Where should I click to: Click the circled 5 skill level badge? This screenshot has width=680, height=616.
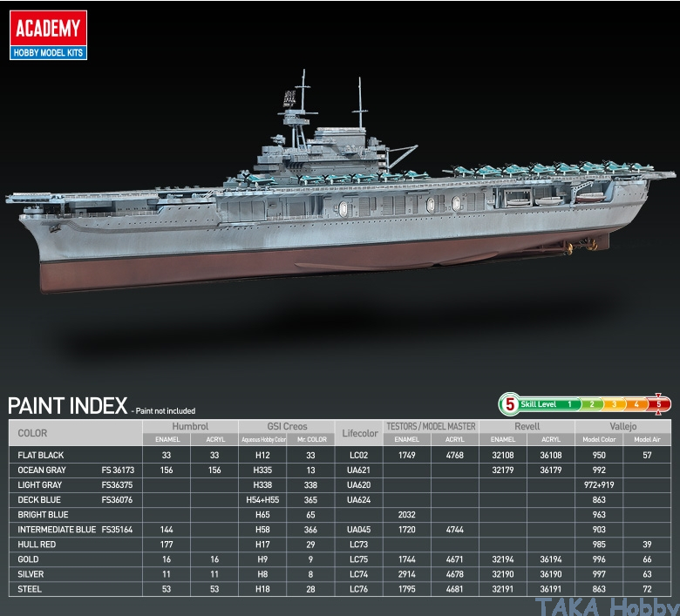(509, 404)
